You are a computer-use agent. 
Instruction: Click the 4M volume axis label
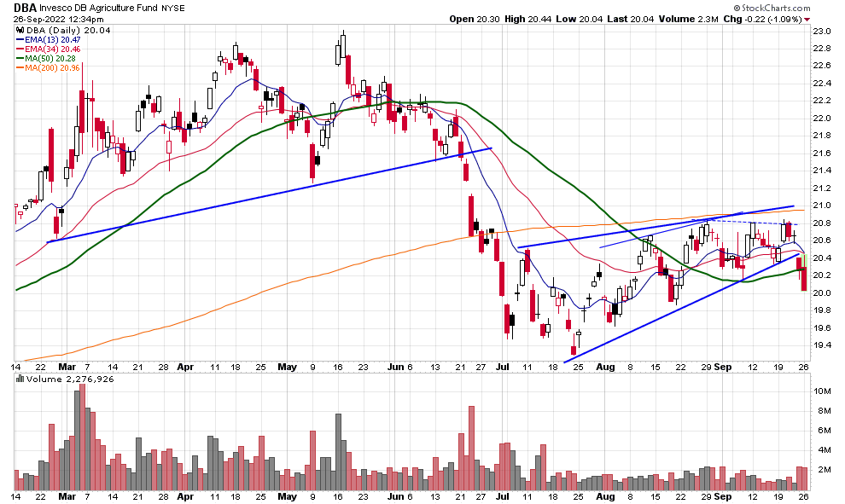point(825,449)
